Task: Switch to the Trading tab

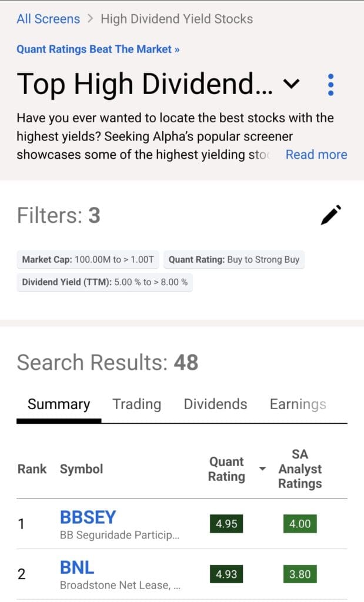Action: pos(136,404)
